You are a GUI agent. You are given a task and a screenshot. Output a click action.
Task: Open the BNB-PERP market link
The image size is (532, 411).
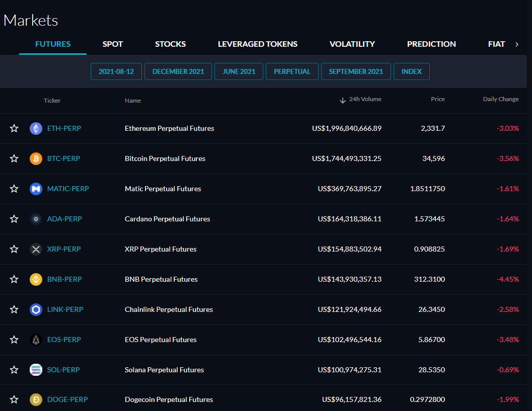(x=64, y=279)
